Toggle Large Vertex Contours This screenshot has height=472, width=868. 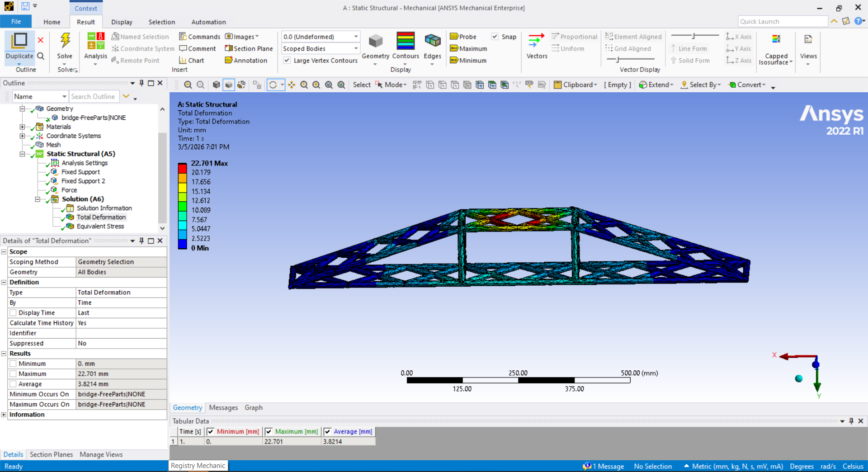[287, 60]
